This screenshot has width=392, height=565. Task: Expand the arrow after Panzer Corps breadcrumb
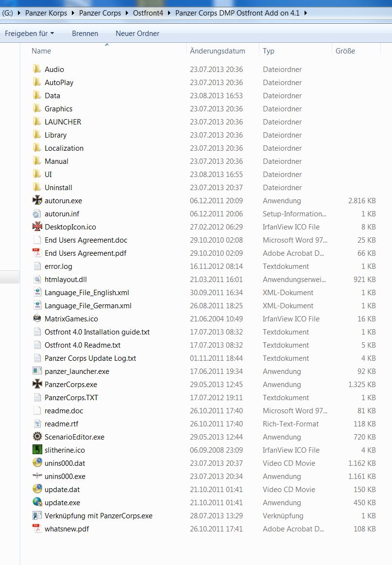pos(127,13)
